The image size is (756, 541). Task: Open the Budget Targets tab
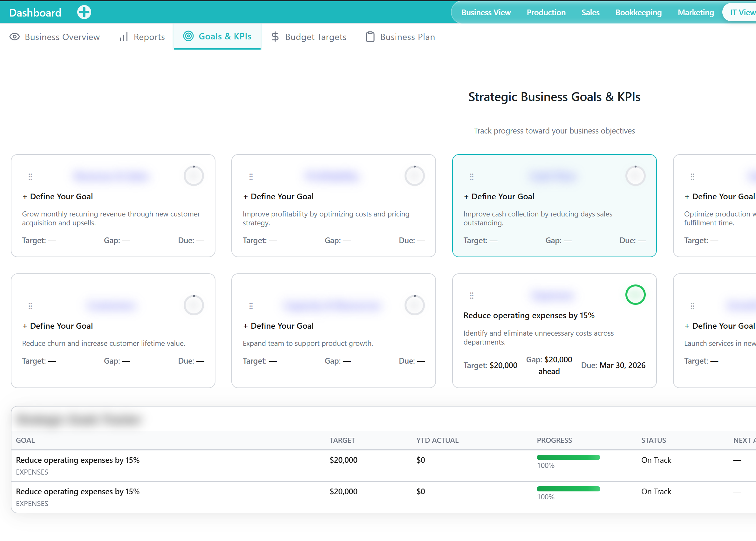click(x=309, y=37)
